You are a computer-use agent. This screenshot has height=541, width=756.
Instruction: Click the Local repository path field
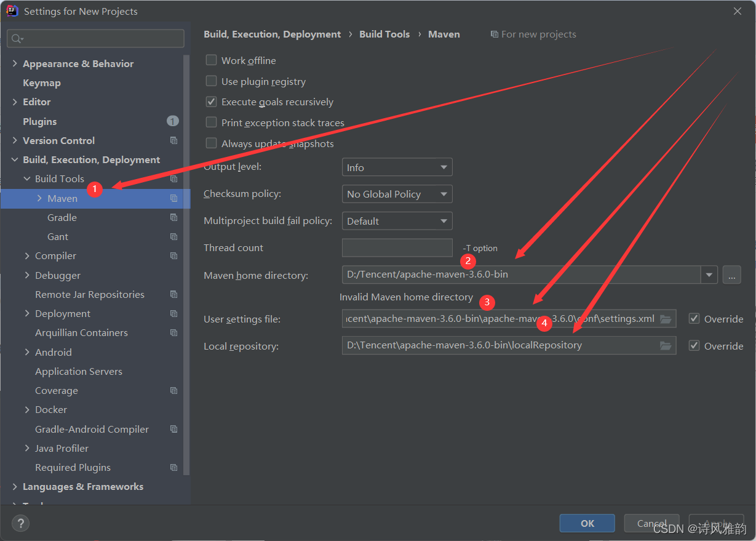coord(509,346)
